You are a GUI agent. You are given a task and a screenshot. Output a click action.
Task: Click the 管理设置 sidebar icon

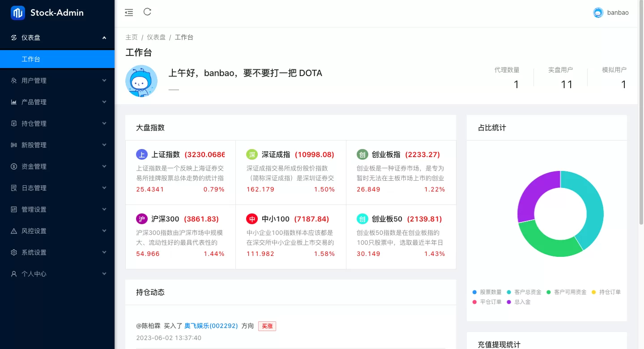(14, 209)
